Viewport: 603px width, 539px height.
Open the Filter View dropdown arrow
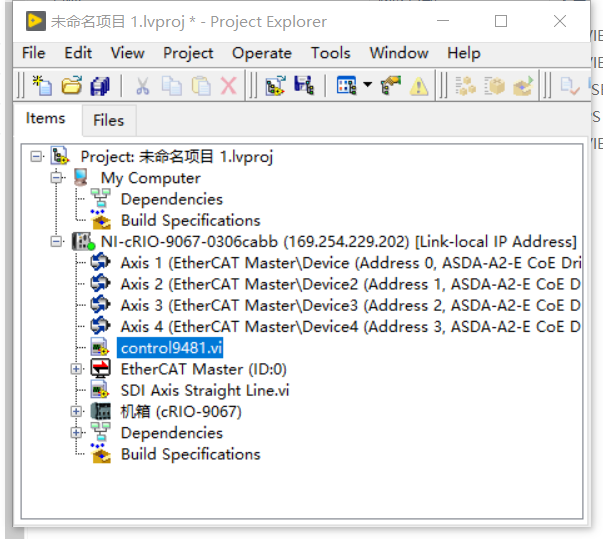click(368, 84)
